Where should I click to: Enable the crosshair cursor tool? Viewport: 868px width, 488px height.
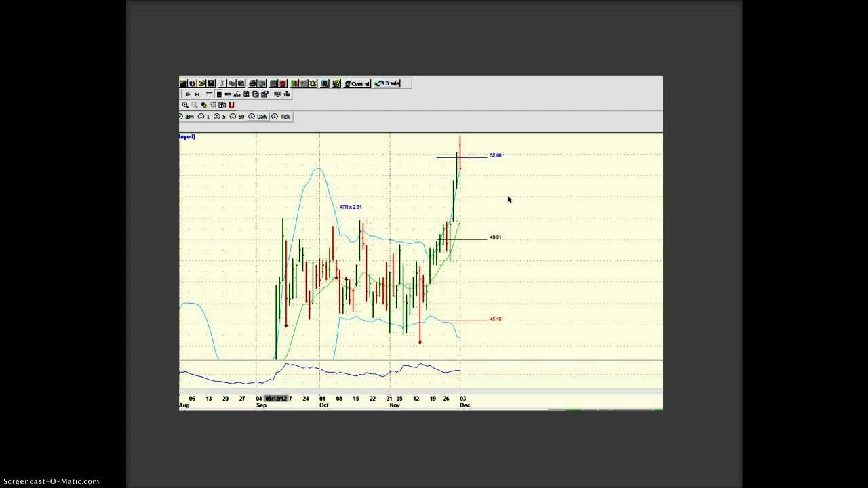pyautogui.click(x=209, y=94)
